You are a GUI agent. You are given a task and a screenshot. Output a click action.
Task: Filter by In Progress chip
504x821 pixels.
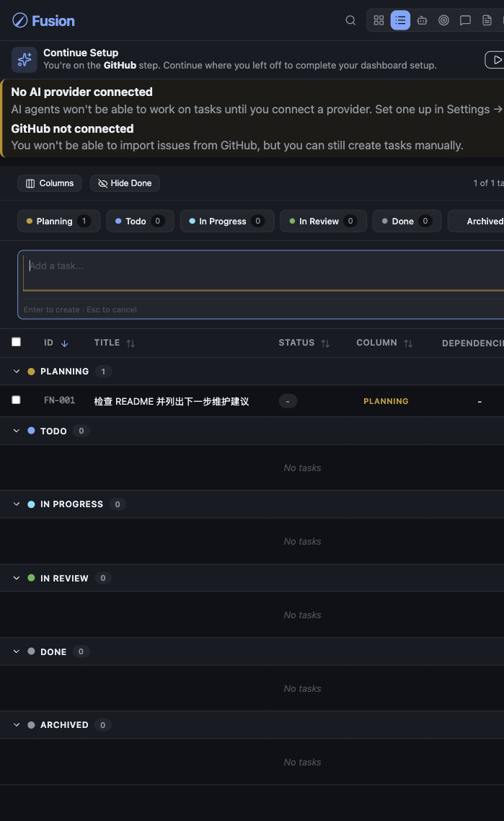coord(227,221)
